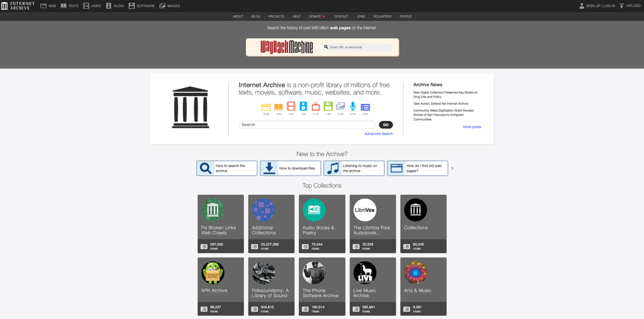Image resolution: width=644 pixels, height=319 pixels.
Task: Open the VIDEO media section in top bar
Action: pos(92,6)
